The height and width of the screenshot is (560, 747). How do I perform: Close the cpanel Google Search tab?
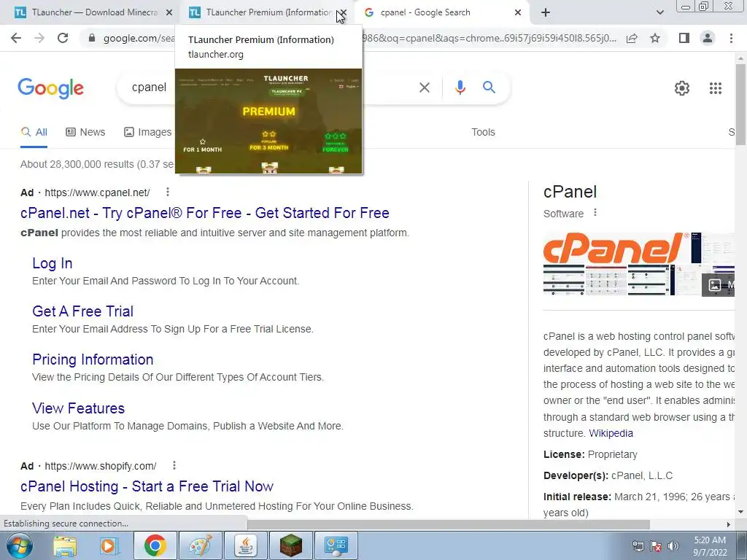point(518,12)
